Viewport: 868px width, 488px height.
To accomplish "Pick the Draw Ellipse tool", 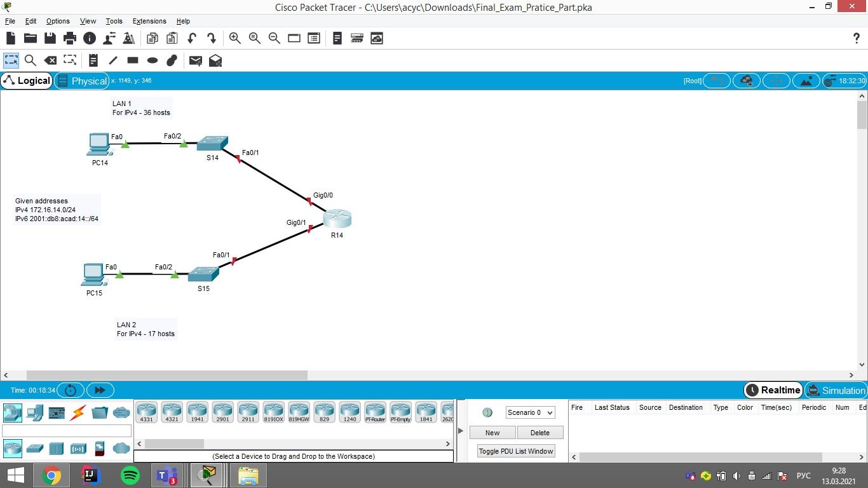I will coord(153,60).
